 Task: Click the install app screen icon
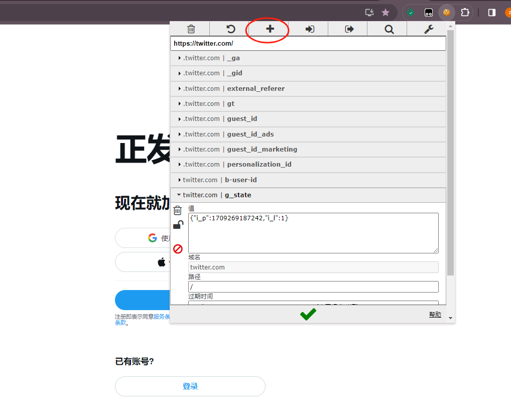click(369, 13)
